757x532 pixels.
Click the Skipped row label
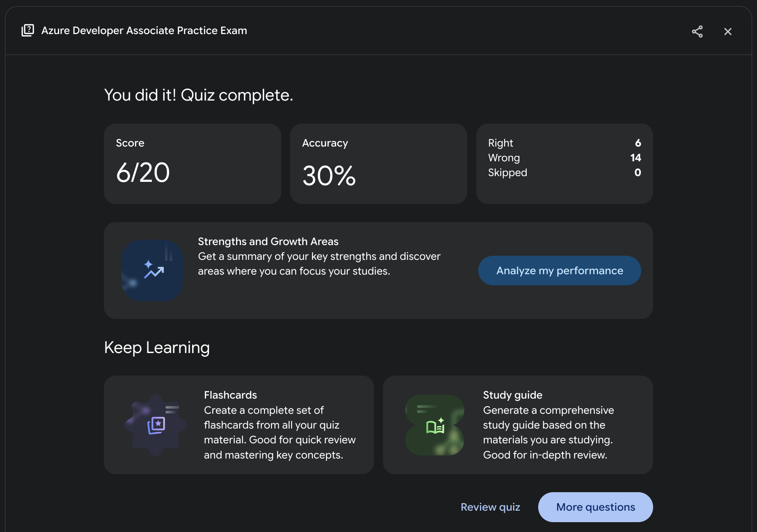pyautogui.click(x=507, y=172)
